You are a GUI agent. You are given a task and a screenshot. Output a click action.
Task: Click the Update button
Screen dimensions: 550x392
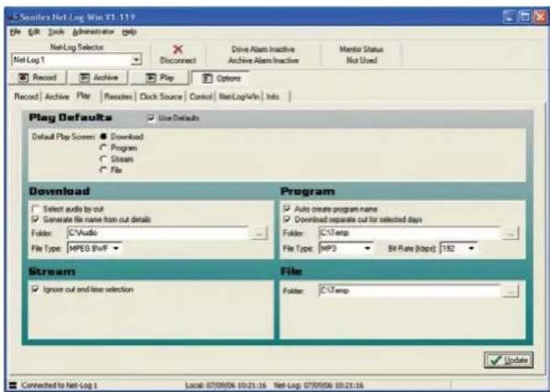click(509, 360)
